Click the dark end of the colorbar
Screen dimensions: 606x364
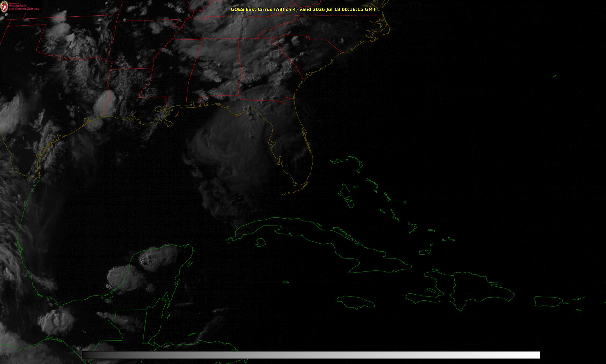[86, 355]
